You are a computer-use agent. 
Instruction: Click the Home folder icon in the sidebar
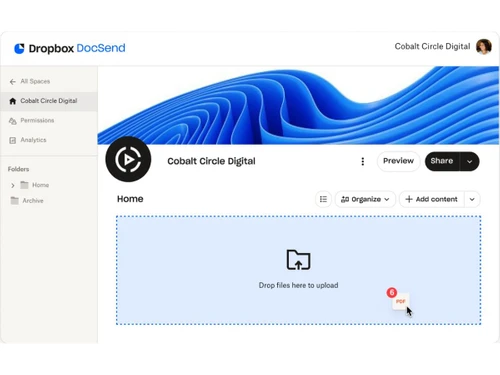pyautogui.click(x=24, y=185)
